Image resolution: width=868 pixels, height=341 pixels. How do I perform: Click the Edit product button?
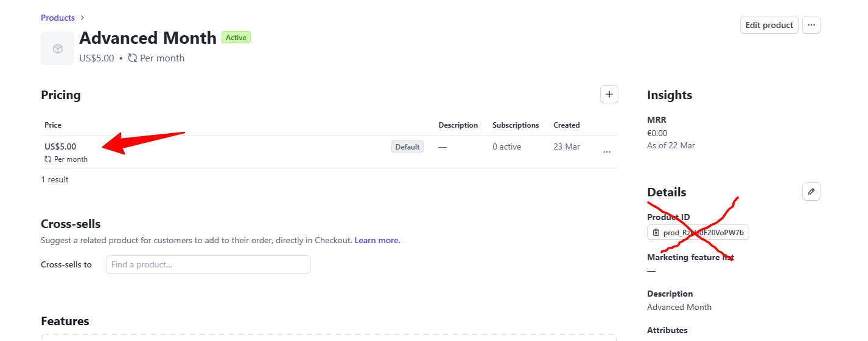coord(769,25)
